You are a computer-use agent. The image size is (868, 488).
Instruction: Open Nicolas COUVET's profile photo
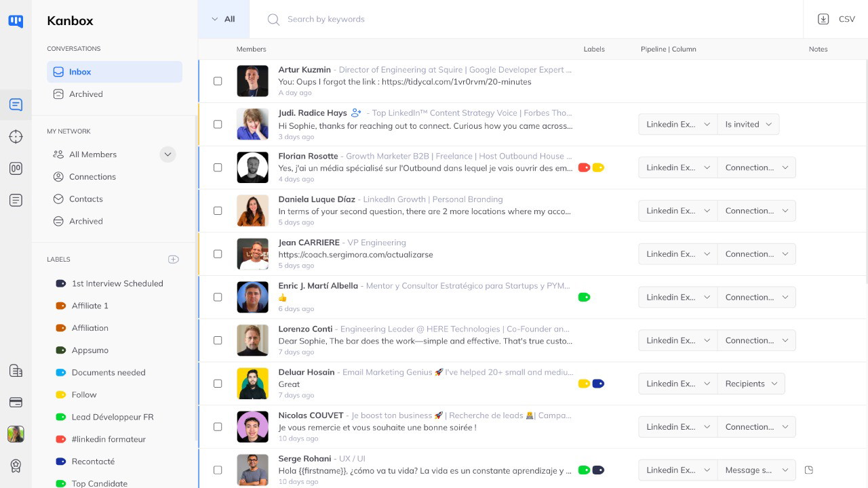pyautogui.click(x=253, y=427)
